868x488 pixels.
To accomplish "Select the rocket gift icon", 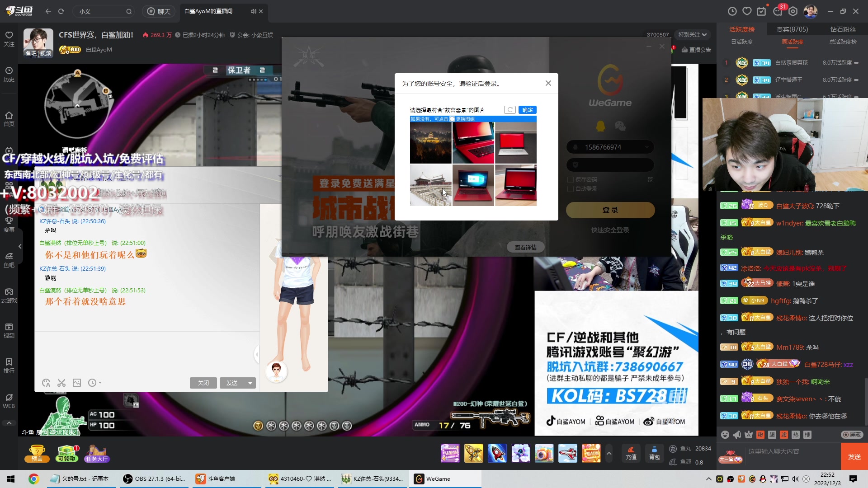I will pos(497,453).
